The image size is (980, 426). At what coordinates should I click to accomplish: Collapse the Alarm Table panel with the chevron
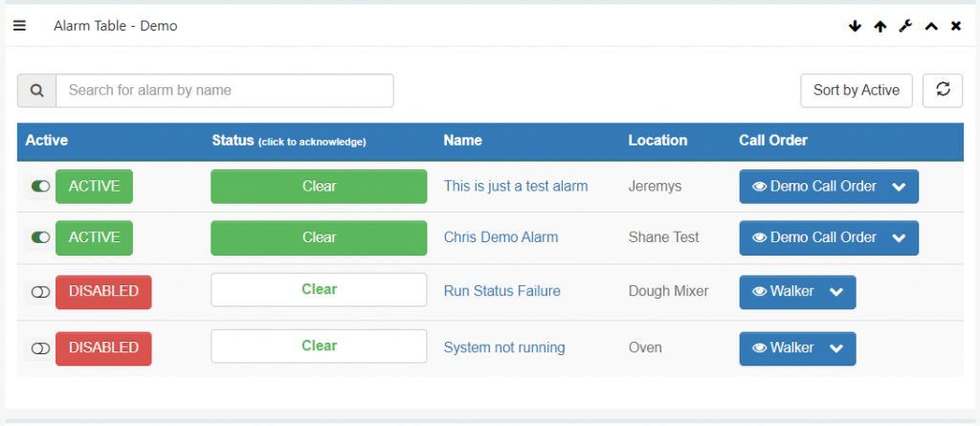pos(931,26)
